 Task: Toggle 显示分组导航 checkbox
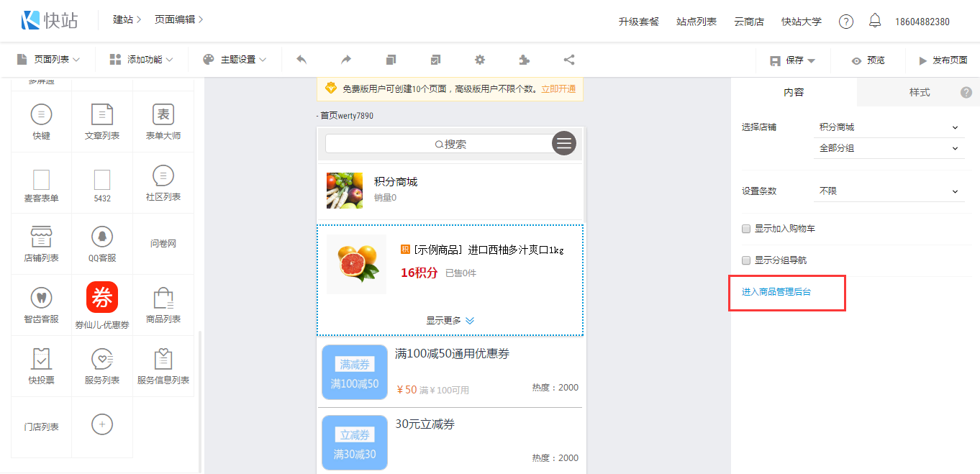click(x=746, y=260)
